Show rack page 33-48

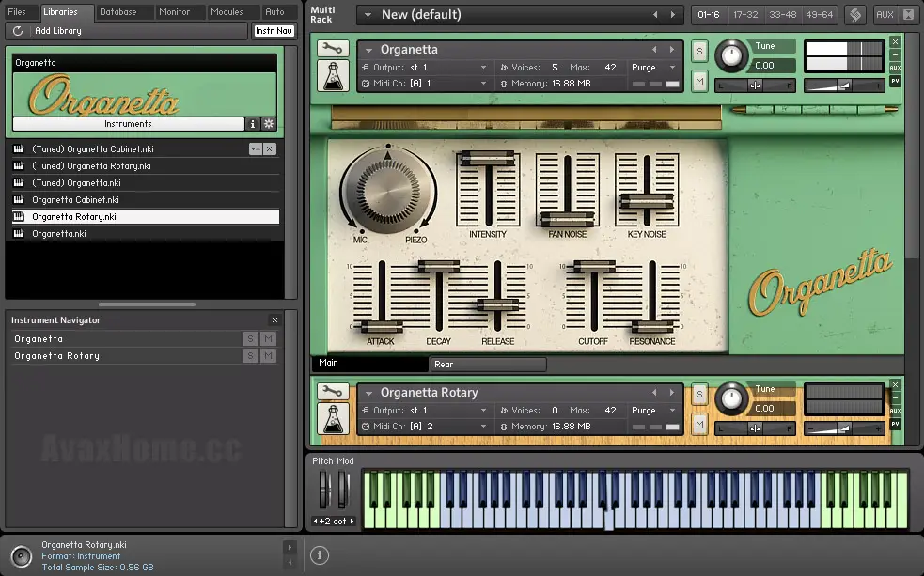[783, 15]
